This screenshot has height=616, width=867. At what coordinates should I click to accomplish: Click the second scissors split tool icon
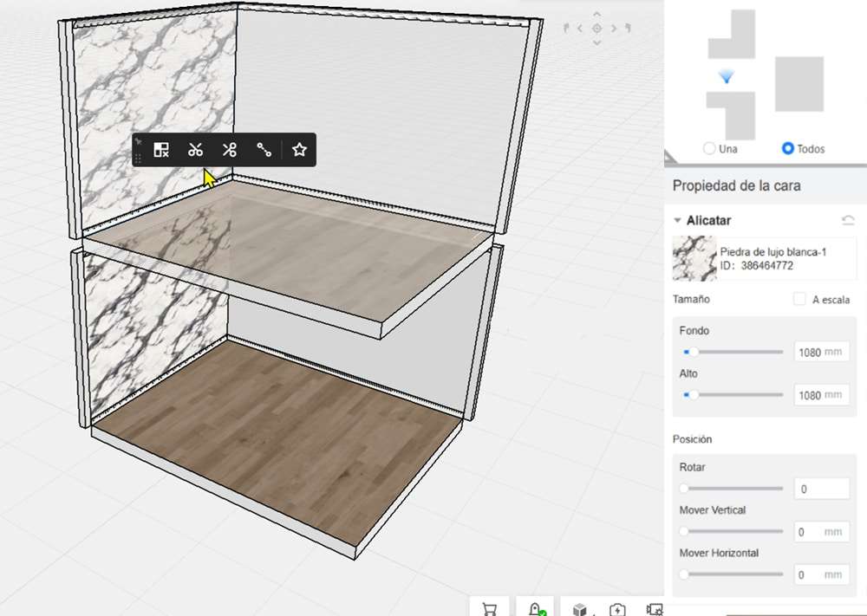pyautogui.click(x=230, y=150)
